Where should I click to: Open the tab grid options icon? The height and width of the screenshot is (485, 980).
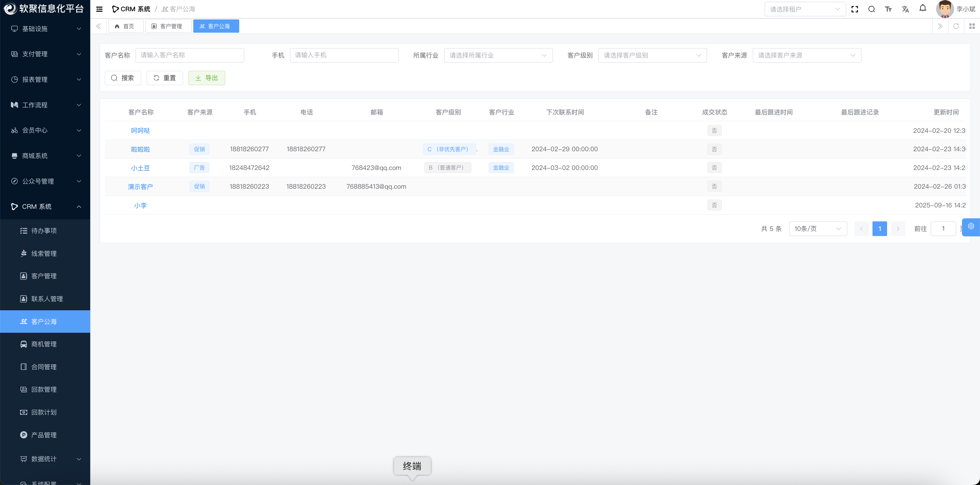click(971, 26)
